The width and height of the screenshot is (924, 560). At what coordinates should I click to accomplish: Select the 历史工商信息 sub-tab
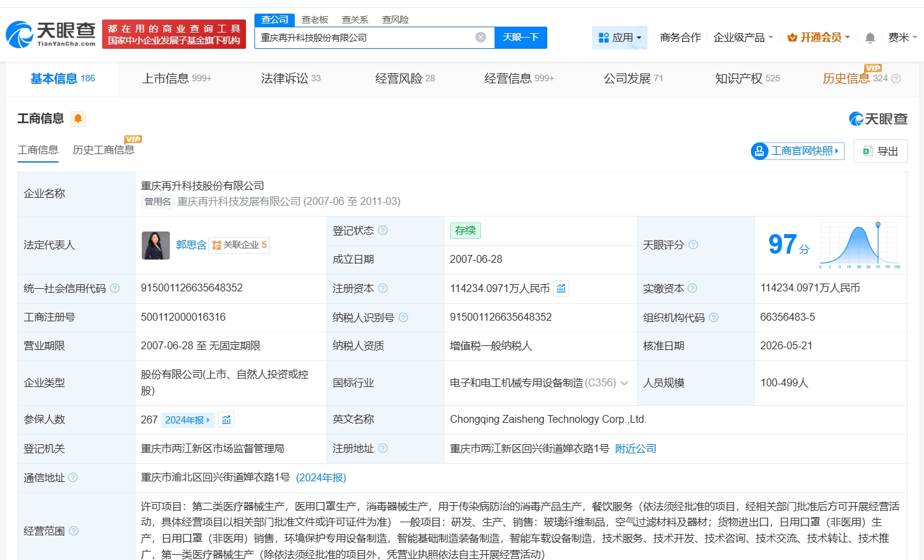pos(103,150)
